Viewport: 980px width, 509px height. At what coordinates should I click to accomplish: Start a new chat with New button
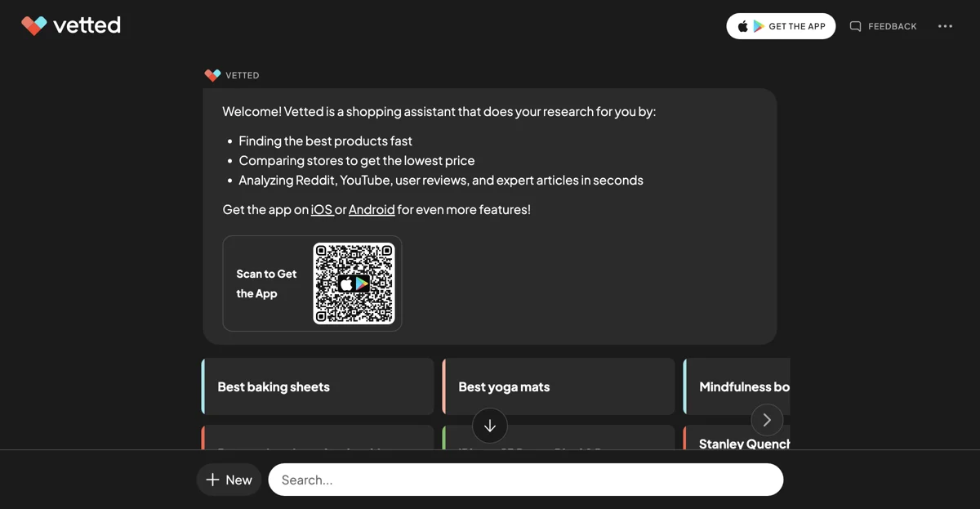click(x=229, y=480)
